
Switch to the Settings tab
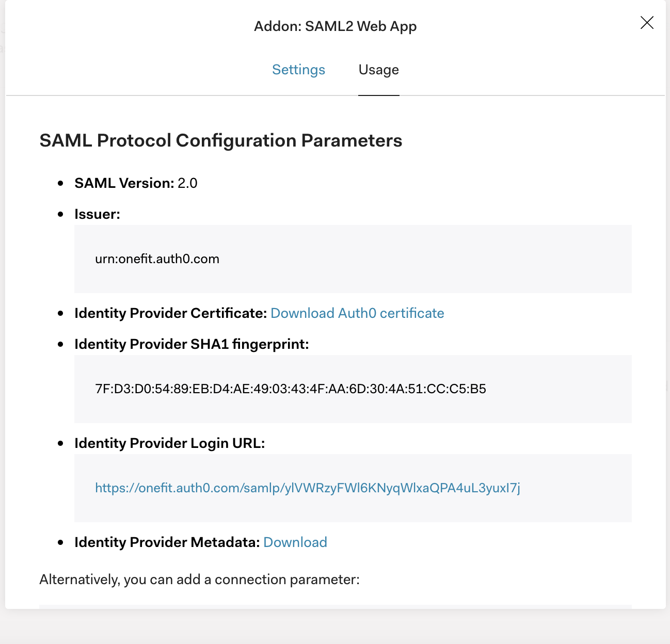tap(298, 70)
